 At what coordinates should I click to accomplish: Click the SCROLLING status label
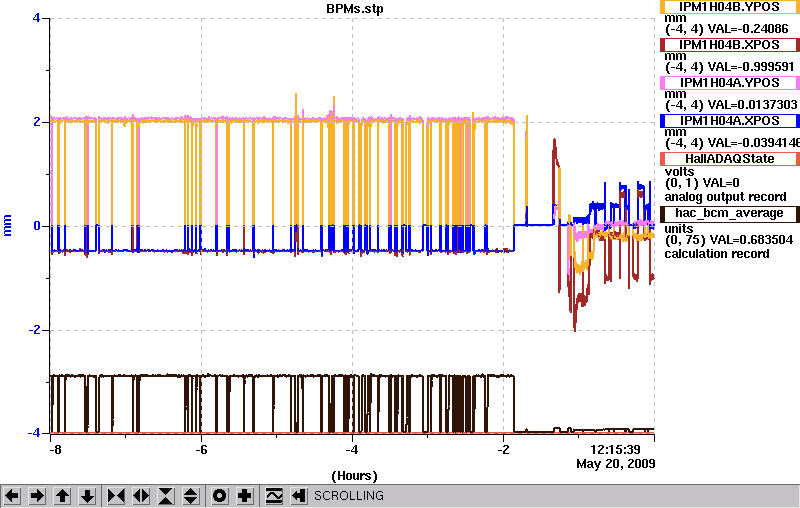coord(349,496)
